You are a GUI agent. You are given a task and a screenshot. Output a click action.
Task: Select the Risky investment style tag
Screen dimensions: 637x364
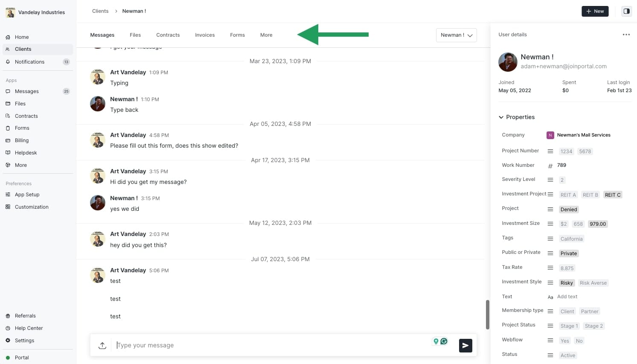click(x=567, y=283)
